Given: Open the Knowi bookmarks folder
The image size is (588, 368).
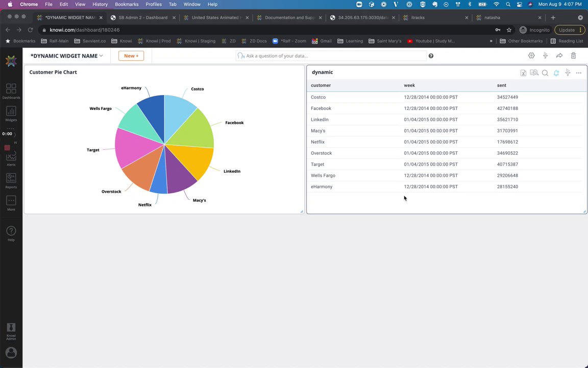Looking at the screenshot, I should (121, 41).
